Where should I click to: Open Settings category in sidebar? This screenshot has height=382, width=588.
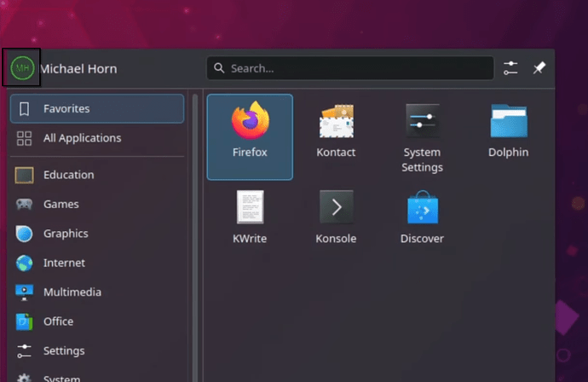[x=97, y=350]
